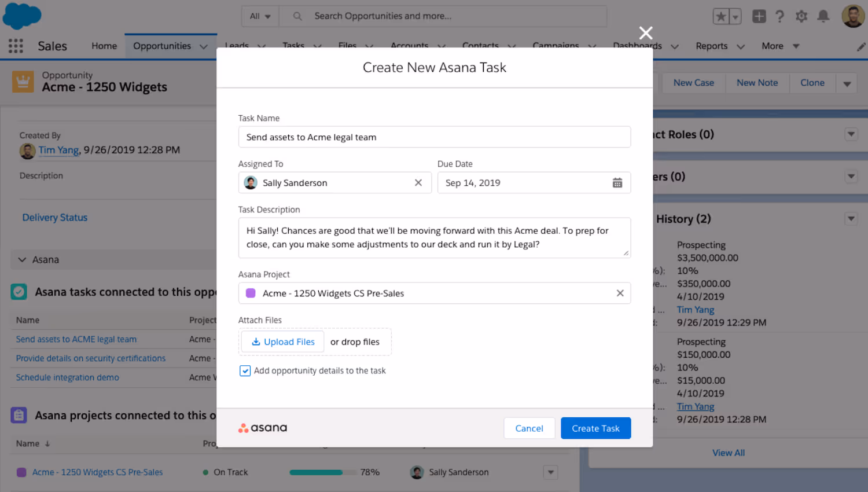Open the user profile avatar
Viewport: 868px width, 492px height.
click(x=853, y=16)
